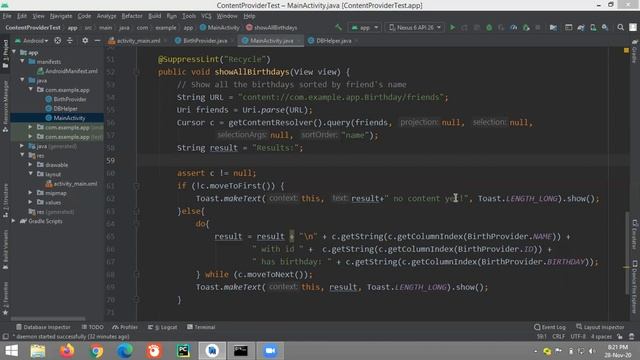Viewport: 640px width, 360px height.
Task: Open Zoom from the taskbar
Action: tap(270, 351)
